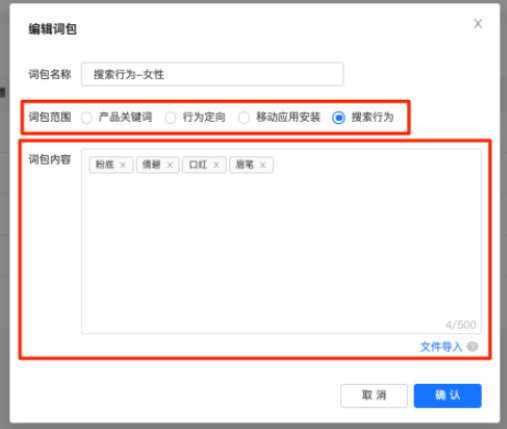Open the 文件导入 link
Screen dimensions: 507x429
point(441,347)
